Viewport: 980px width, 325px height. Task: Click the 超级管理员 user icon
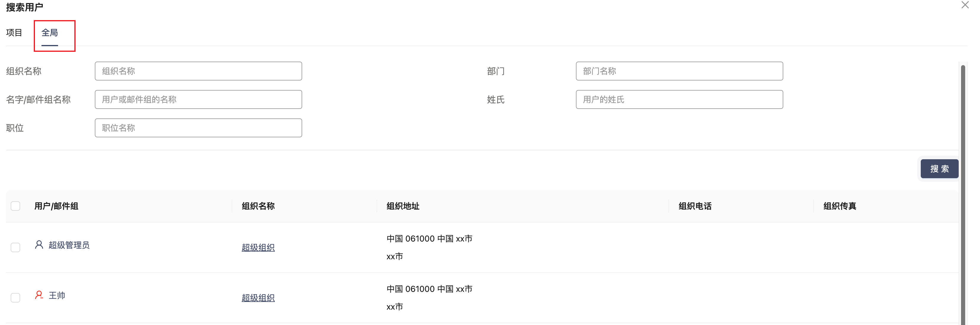(39, 245)
